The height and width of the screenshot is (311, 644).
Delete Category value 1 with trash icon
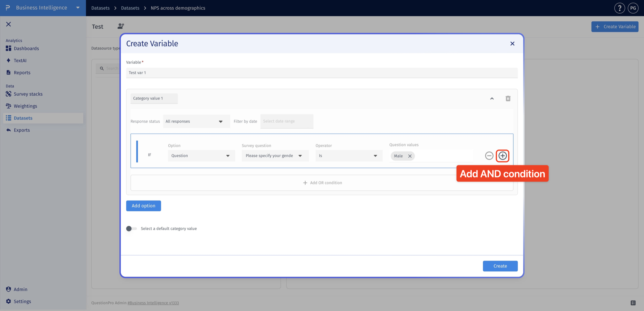click(x=508, y=99)
